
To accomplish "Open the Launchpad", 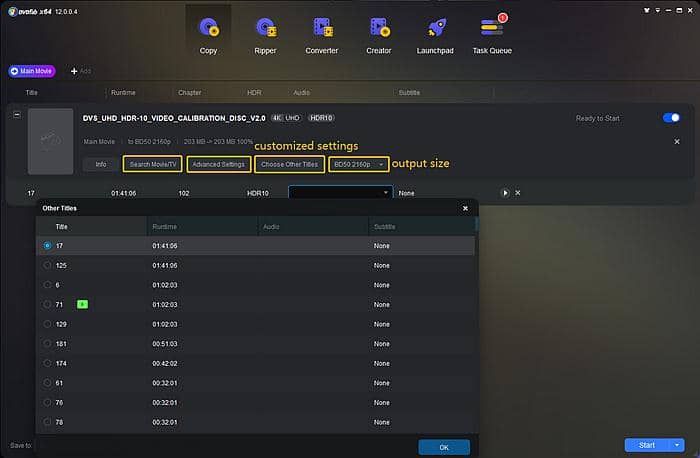I will [x=435, y=36].
